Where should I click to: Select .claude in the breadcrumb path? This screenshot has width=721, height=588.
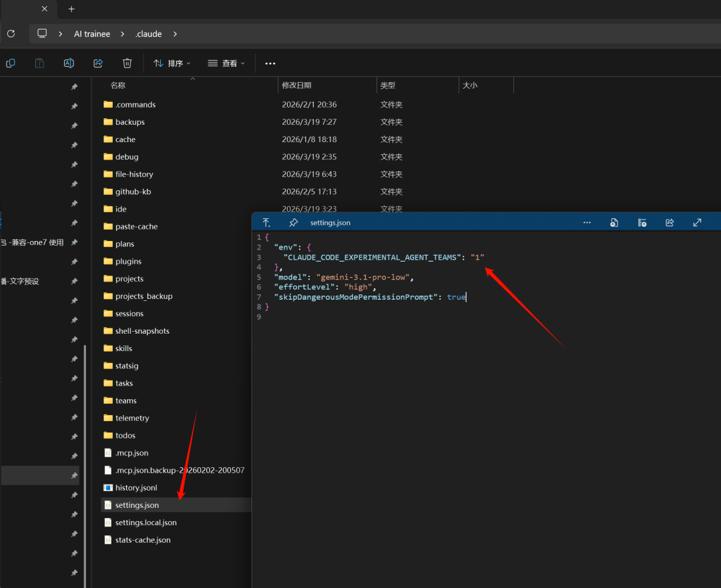click(148, 34)
